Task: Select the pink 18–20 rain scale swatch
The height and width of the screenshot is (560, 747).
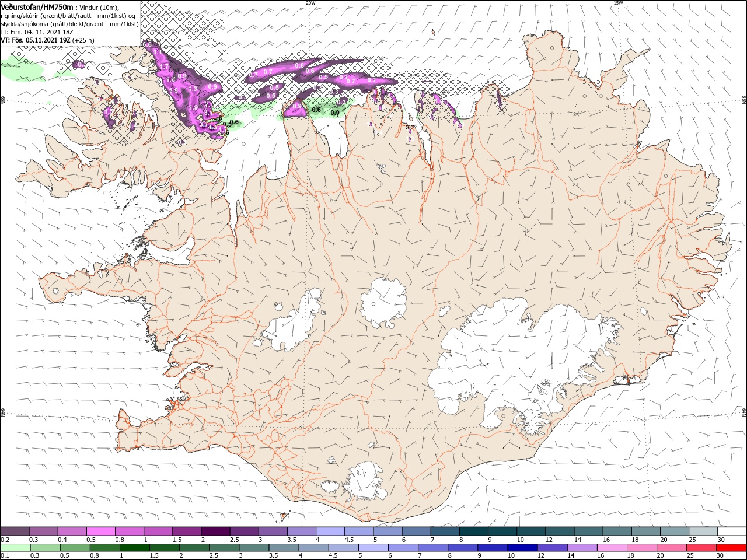Action: (x=643, y=548)
